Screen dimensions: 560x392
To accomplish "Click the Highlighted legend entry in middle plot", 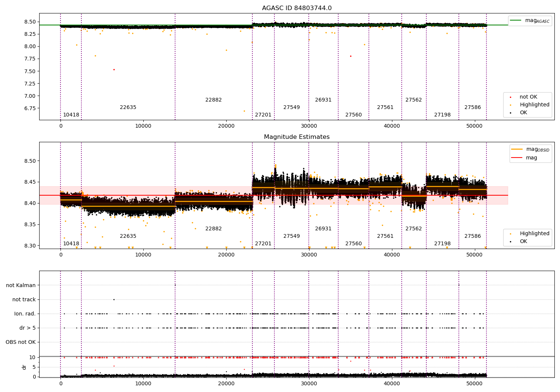I will (530, 234).
